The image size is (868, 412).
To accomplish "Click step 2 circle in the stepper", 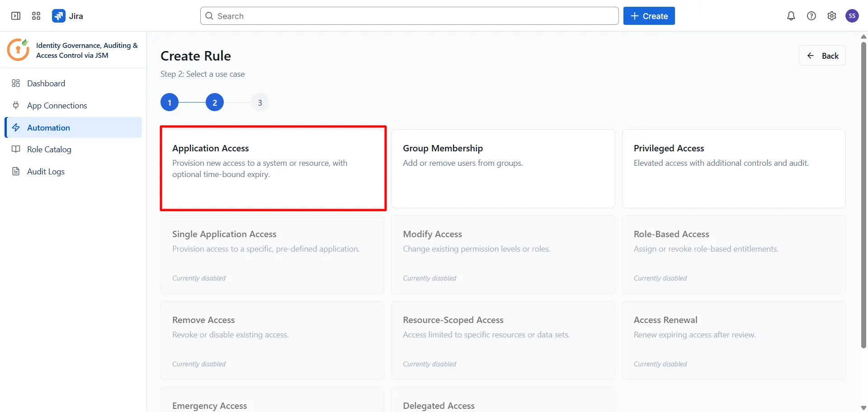I will click(215, 103).
